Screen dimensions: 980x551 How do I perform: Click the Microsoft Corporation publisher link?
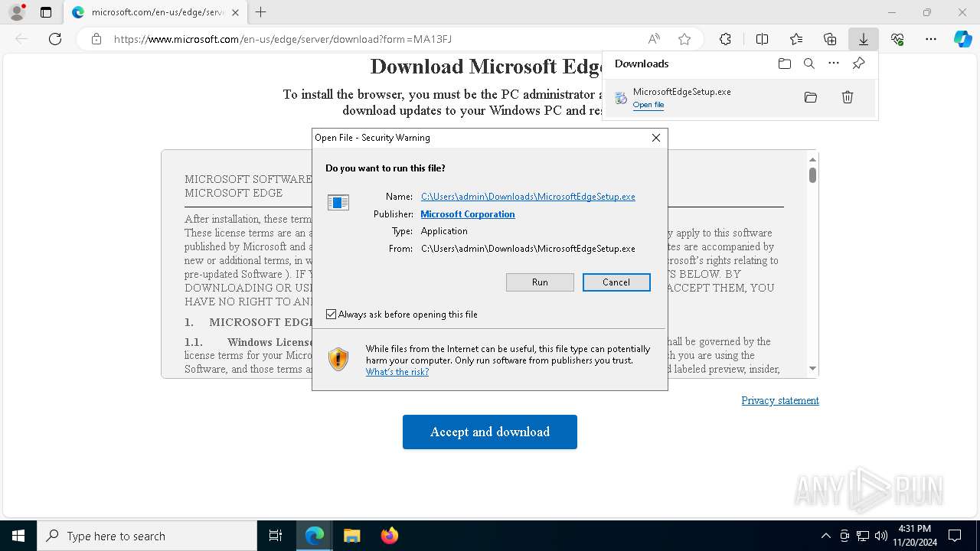pyautogui.click(x=468, y=214)
